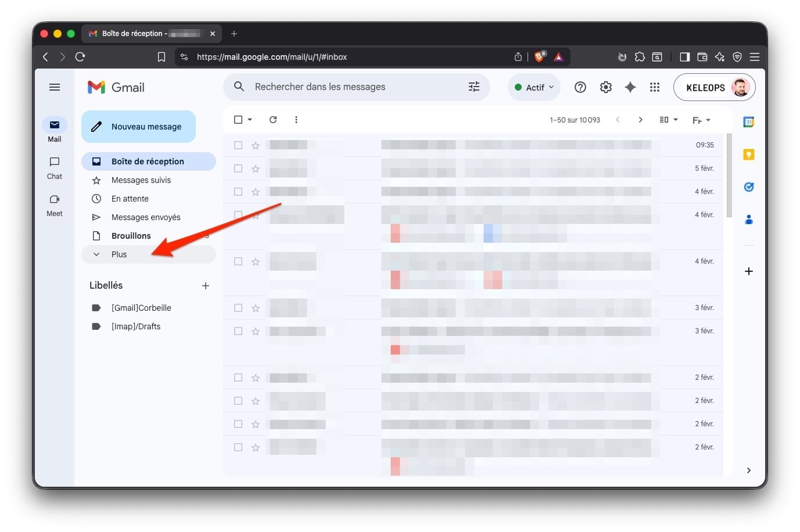Open the split pane mode dropdown
Viewport: 800px width, 532px height.
pyautogui.click(x=668, y=120)
